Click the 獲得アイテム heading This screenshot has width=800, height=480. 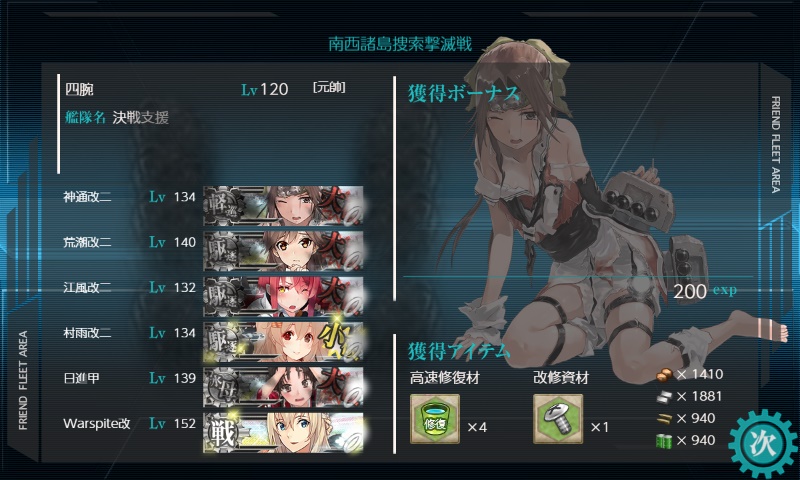point(459,351)
